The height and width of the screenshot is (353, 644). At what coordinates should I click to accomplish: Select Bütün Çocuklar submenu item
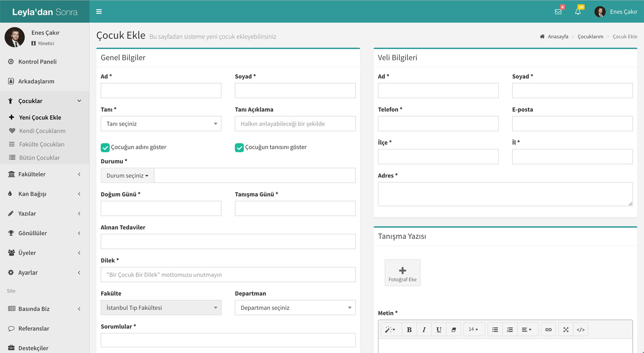[45, 158]
